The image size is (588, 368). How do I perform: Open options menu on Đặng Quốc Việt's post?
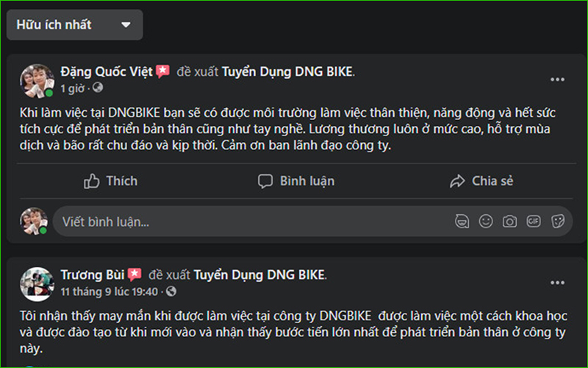(558, 79)
